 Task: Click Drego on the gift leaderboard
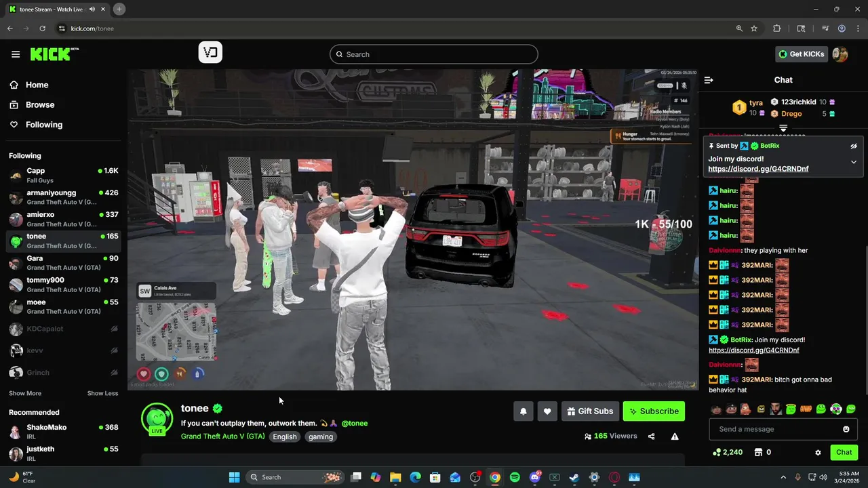point(791,113)
